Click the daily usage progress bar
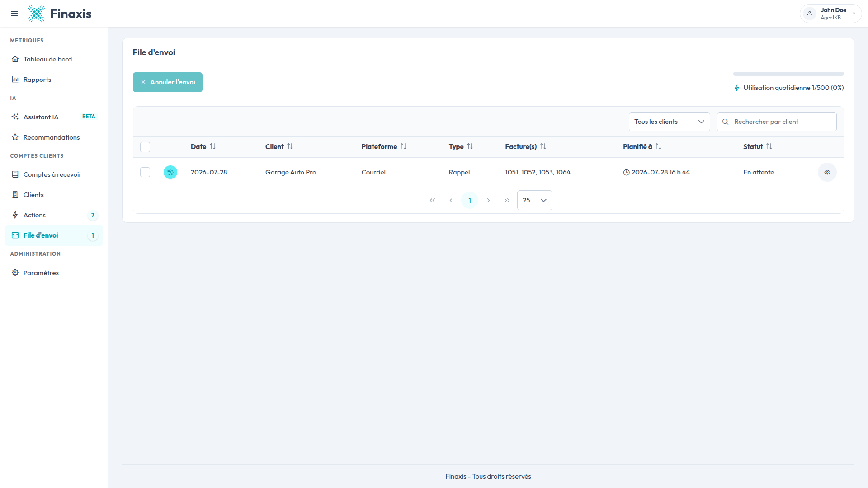 click(x=788, y=74)
